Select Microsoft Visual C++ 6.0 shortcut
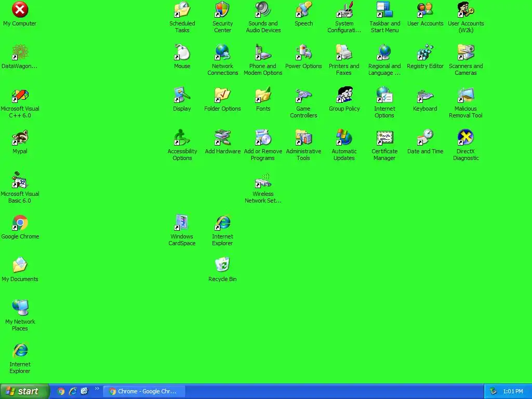Screen dimensions: 532x399 tap(20, 95)
